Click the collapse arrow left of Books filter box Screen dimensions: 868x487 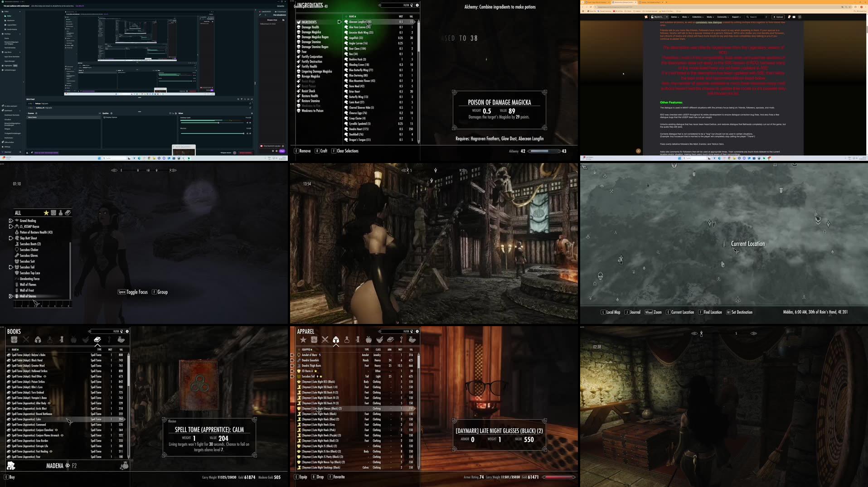[x=90, y=331]
